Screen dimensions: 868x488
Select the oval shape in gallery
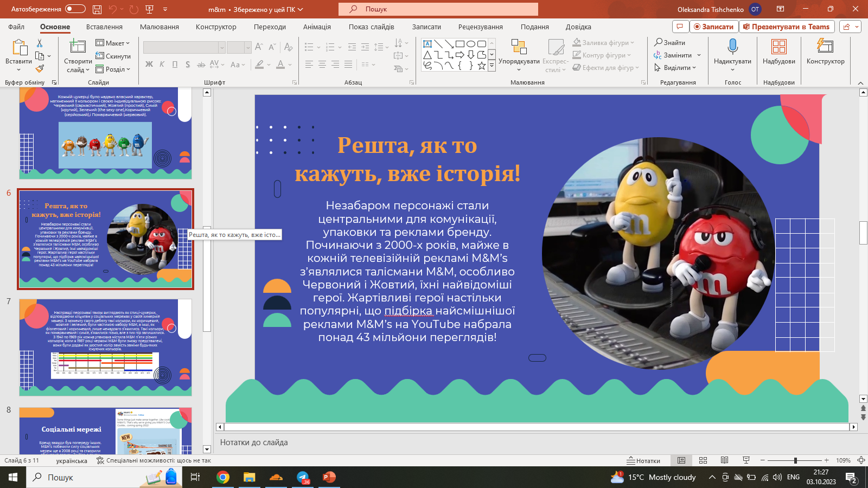coord(471,44)
